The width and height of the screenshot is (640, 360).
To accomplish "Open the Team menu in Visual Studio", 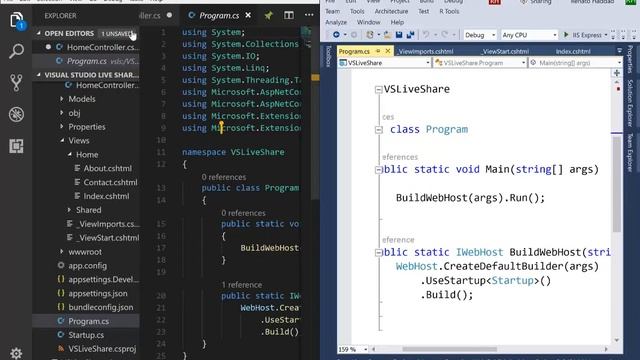I will 332,11.
